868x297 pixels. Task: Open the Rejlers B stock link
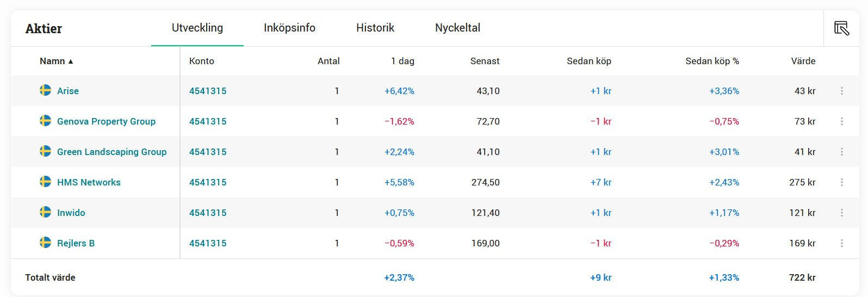pos(76,243)
